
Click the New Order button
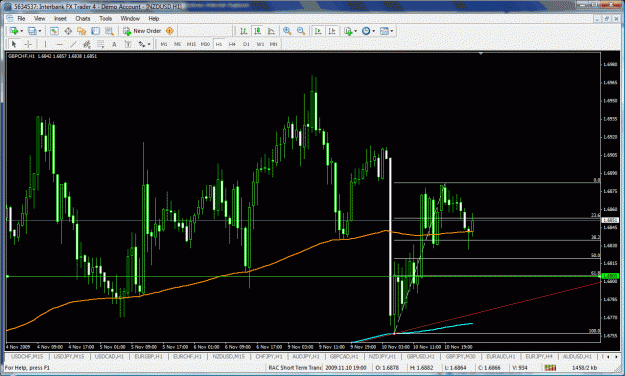(142, 31)
